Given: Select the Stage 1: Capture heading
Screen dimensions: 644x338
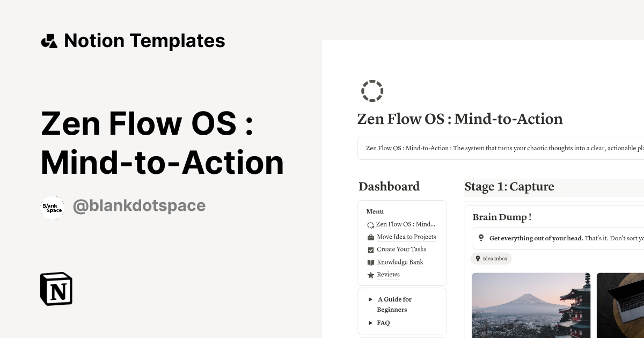Looking at the screenshot, I should [x=509, y=187].
